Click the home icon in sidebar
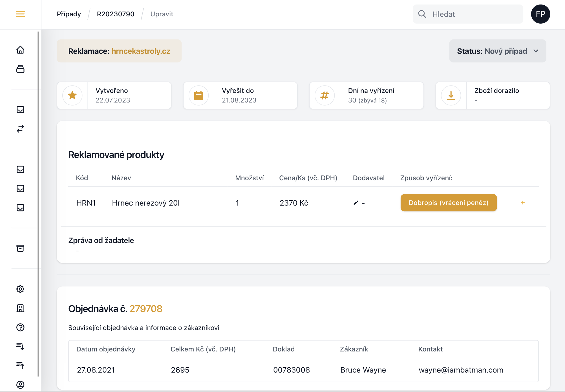The image size is (565, 392). (20, 50)
